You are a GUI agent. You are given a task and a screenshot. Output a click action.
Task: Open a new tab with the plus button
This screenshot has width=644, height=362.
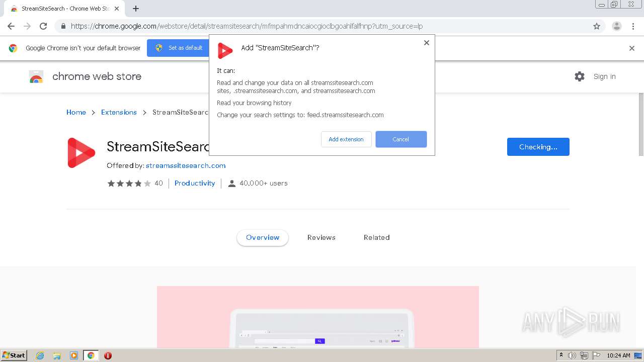coord(136,9)
